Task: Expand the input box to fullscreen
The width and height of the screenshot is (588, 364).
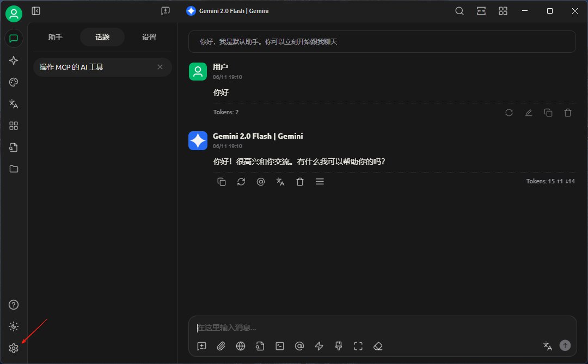Action: pos(358,346)
